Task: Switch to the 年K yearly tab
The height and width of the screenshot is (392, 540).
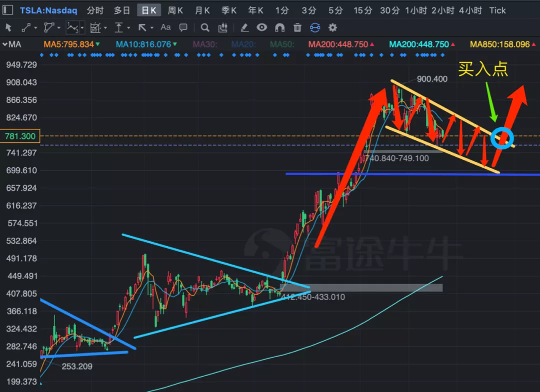Action: tap(255, 10)
